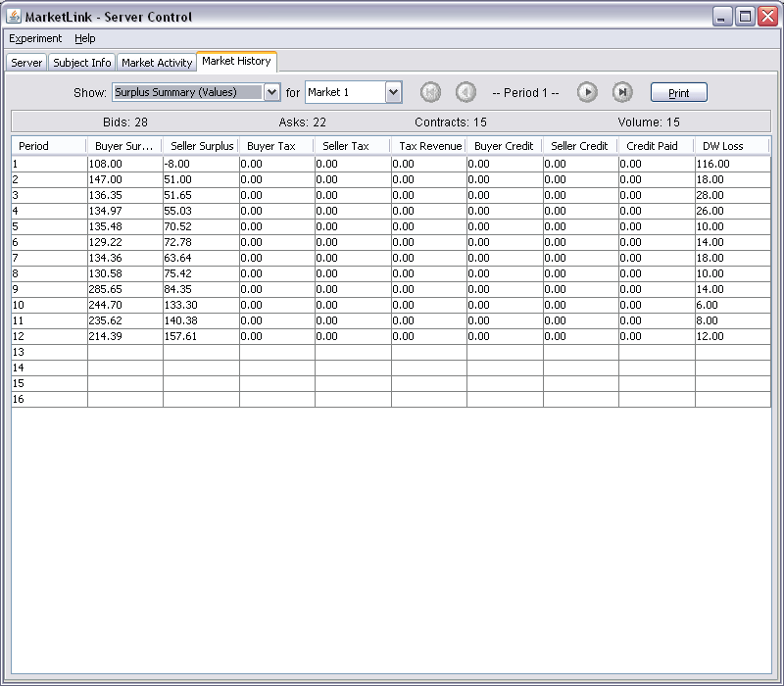Select DW loss value 8.00
Image resolution: width=784 pixels, height=686 pixels.
(732, 320)
